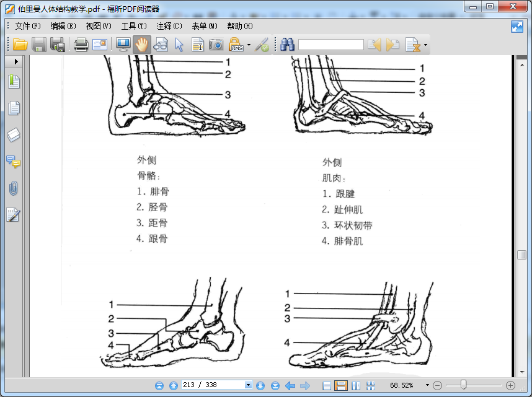Switch to facing pages layout
532x397 pixels.
pos(356,385)
